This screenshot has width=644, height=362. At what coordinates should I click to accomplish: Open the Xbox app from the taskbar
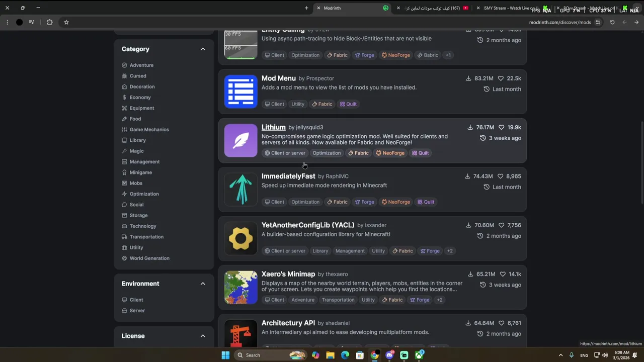coord(419,355)
